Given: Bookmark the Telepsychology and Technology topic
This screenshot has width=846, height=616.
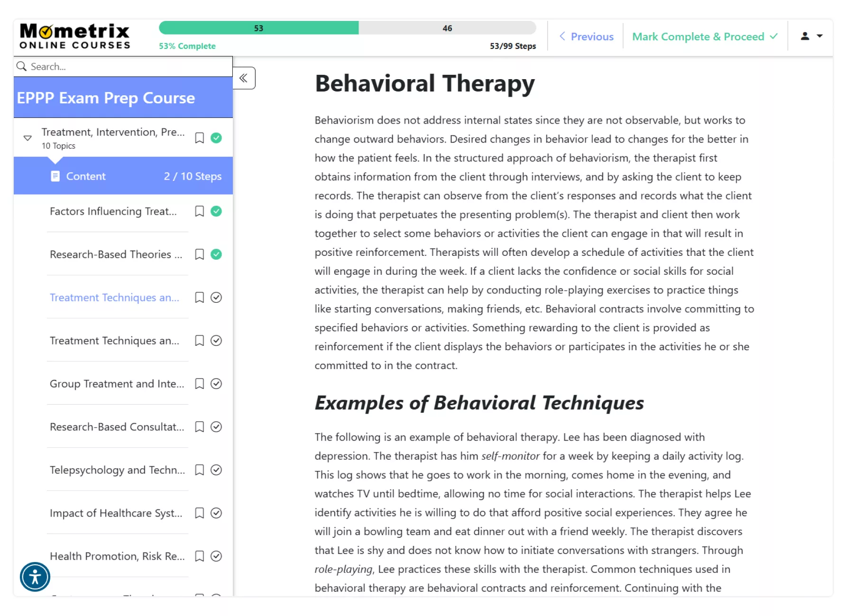Looking at the screenshot, I should tap(200, 470).
